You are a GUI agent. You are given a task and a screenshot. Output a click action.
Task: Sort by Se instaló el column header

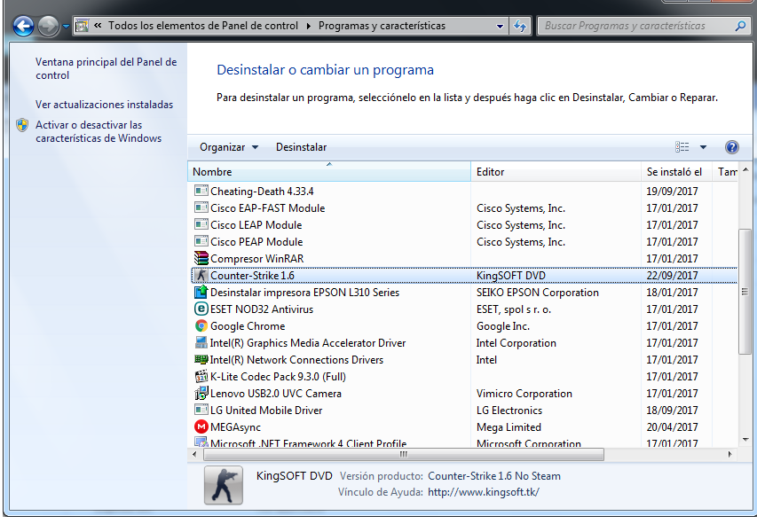676,172
